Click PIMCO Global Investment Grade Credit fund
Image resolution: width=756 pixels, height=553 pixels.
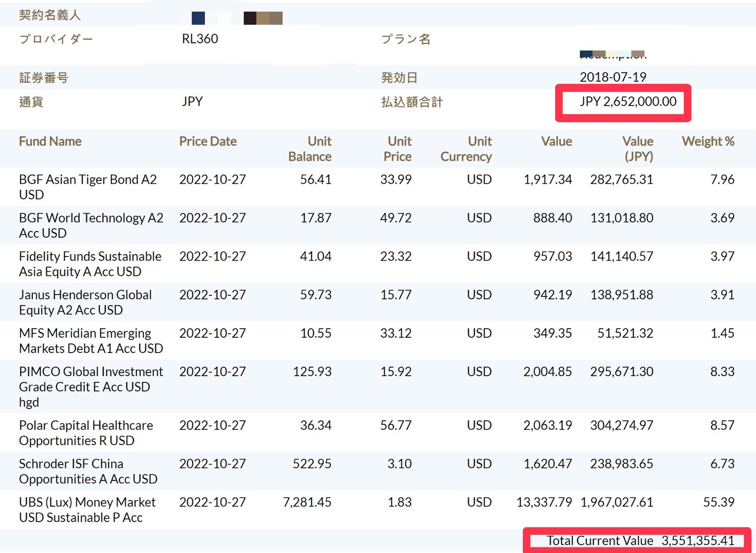(x=91, y=386)
